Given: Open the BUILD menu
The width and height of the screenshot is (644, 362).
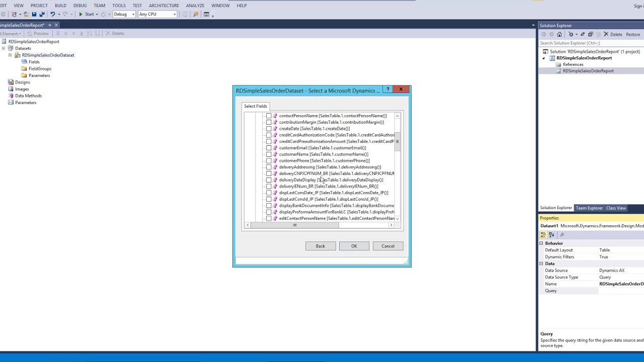Looking at the screenshot, I should (x=60, y=6).
